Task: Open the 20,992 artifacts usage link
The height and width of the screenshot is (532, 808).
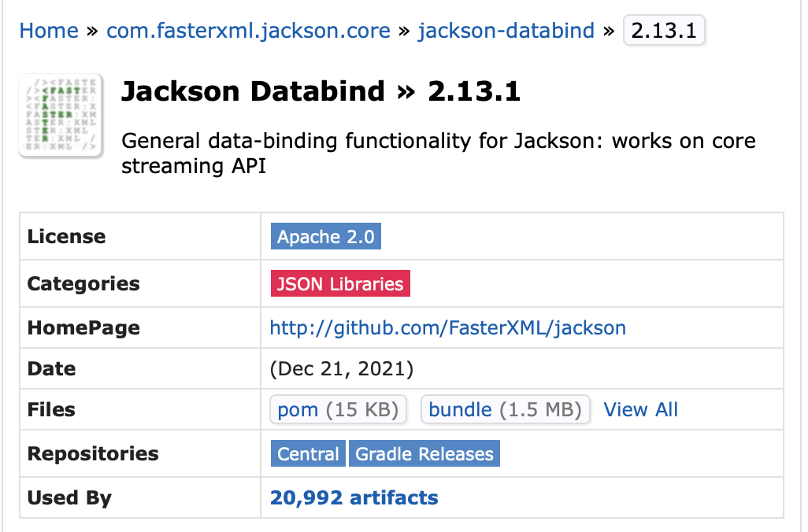Action: pyautogui.click(x=354, y=497)
